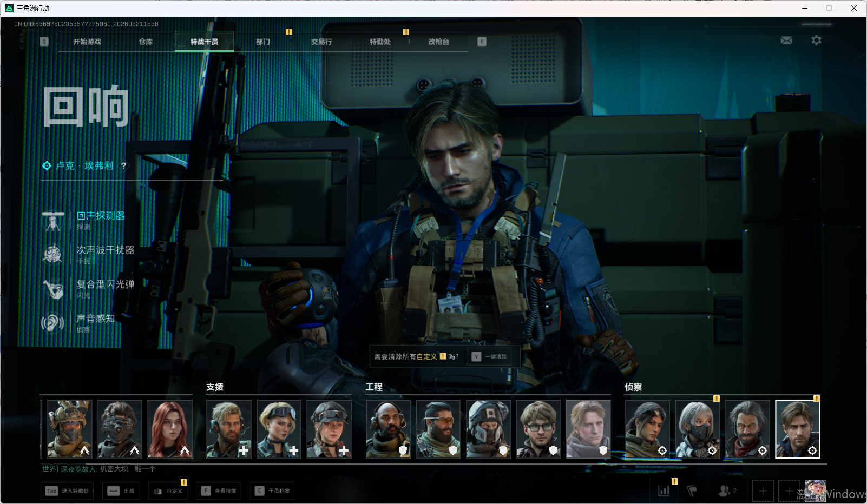Screen dimensions: 867x504
Task: Open the 部门 tab
Action: [263, 42]
